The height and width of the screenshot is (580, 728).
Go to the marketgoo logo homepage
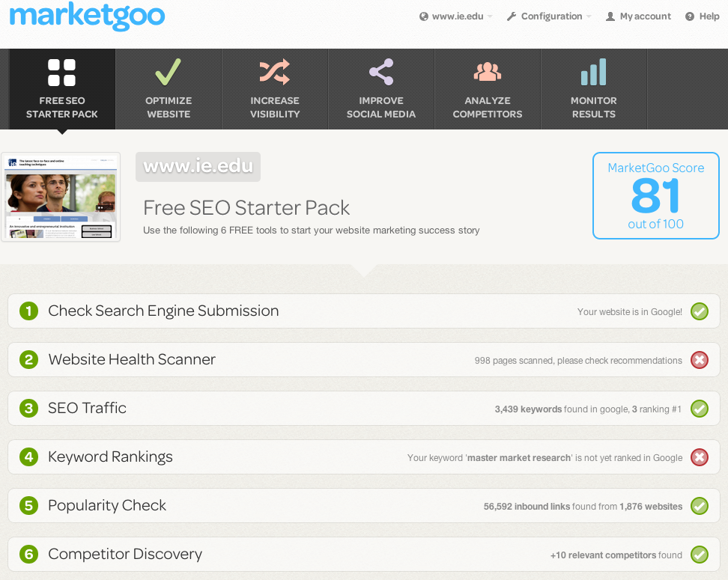click(87, 16)
